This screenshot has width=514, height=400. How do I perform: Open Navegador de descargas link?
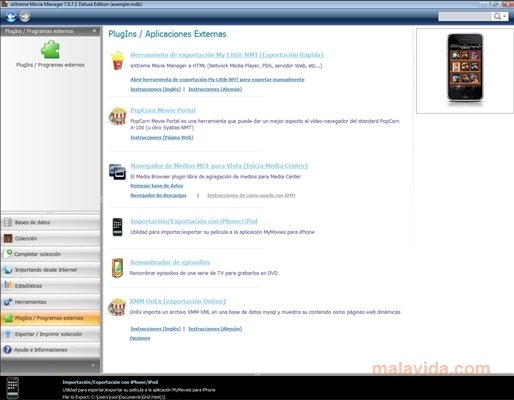click(158, 195)
